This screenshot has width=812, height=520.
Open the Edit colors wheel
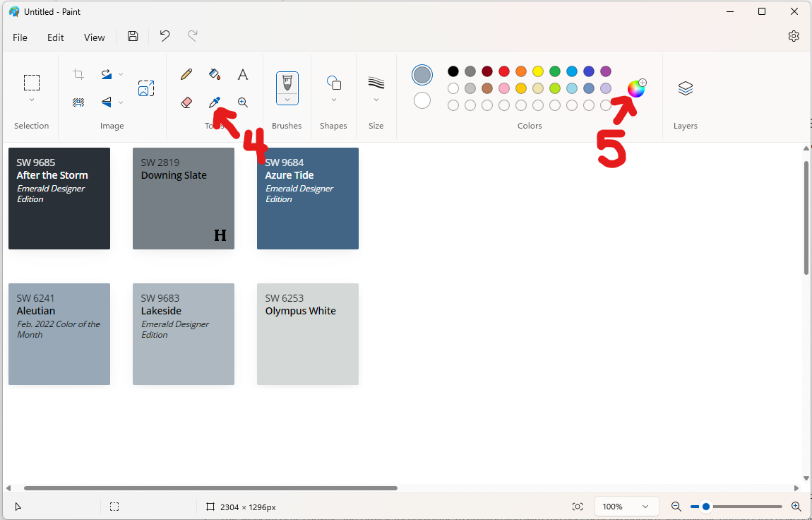point(635,88)
